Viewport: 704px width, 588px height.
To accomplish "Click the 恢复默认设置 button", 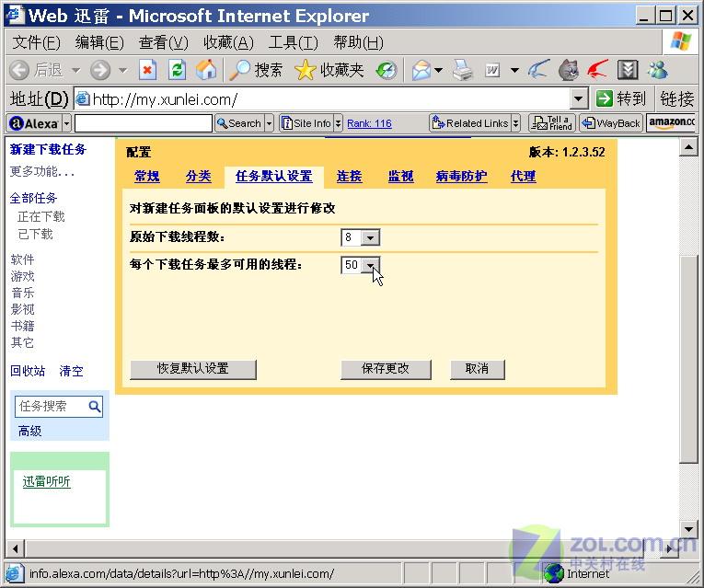I will [193, 369].
